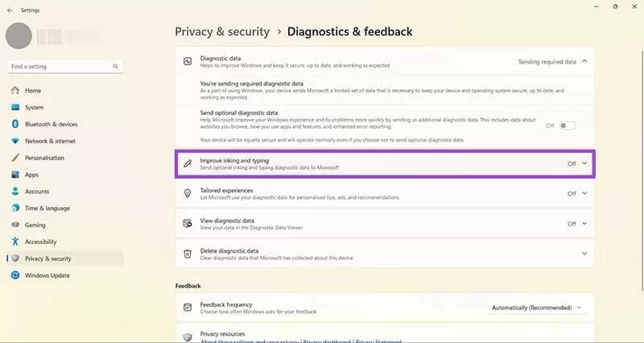Click the search magnifier icon in Find a setting
The width and height of the screenshot is (644, 343).
coord(116,66)
